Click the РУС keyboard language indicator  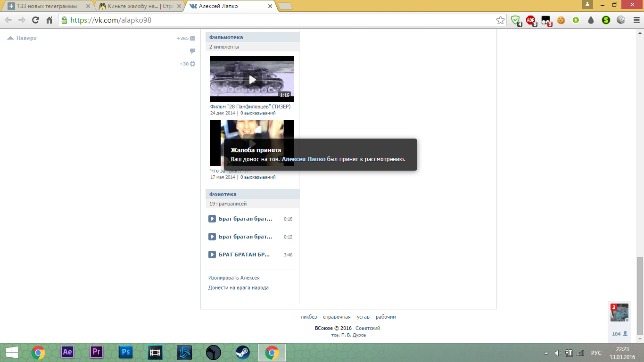coord(596,353)
